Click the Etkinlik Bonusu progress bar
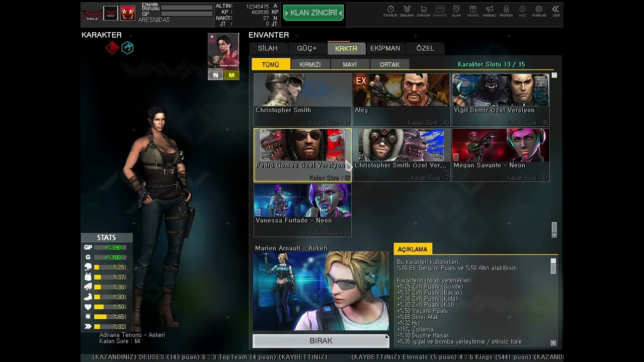 (x=187, y=8)
